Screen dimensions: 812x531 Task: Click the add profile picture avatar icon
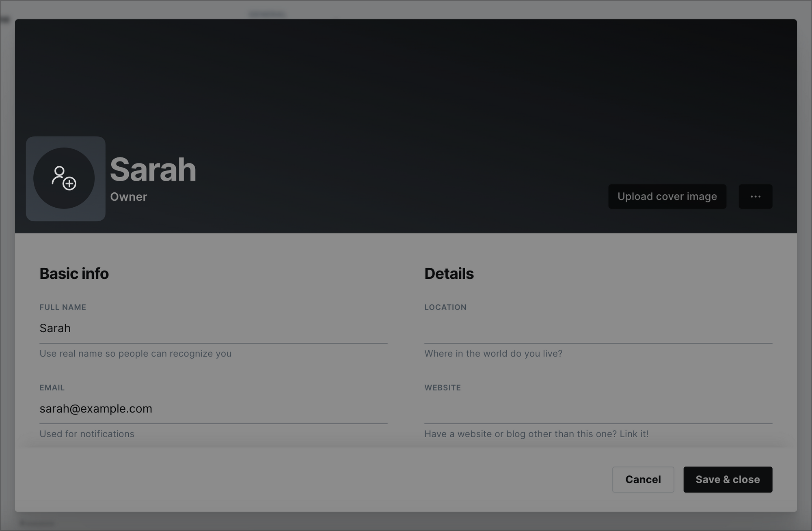click(64, 178)
